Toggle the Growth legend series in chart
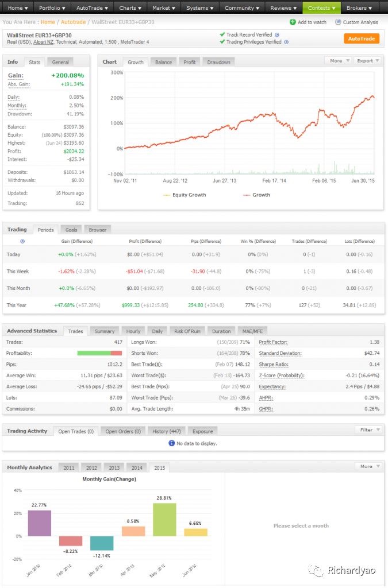This screenshot has width=388, height=588. pos(256,195)
